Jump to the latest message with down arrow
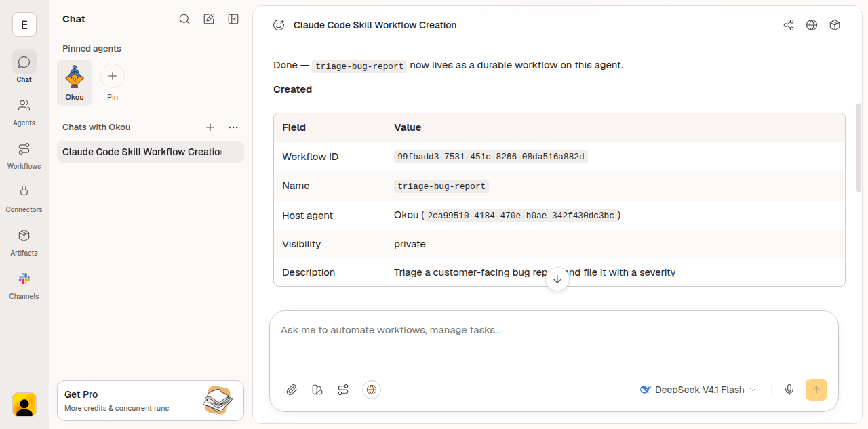Viewport: 868px width, 429px height. click(557, 279)
